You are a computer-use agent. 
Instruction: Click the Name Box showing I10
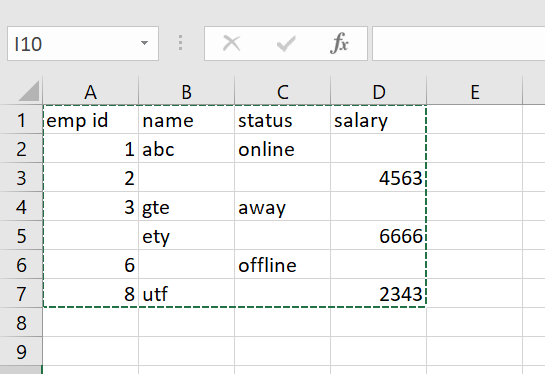[83, 43]
